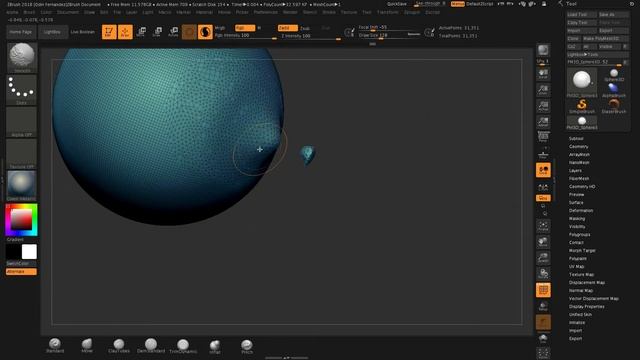The image size is (640, 360).
Task: Select the SimpleBrush tool thumbnail
Action: 582,106
